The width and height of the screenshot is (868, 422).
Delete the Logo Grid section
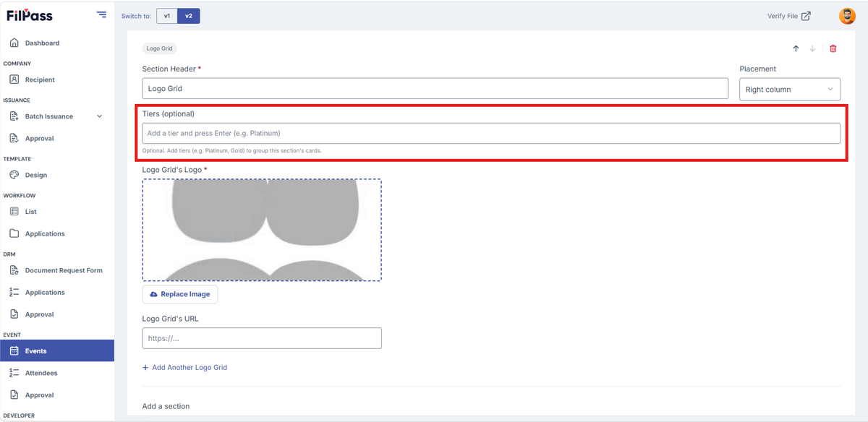[833, 48]
